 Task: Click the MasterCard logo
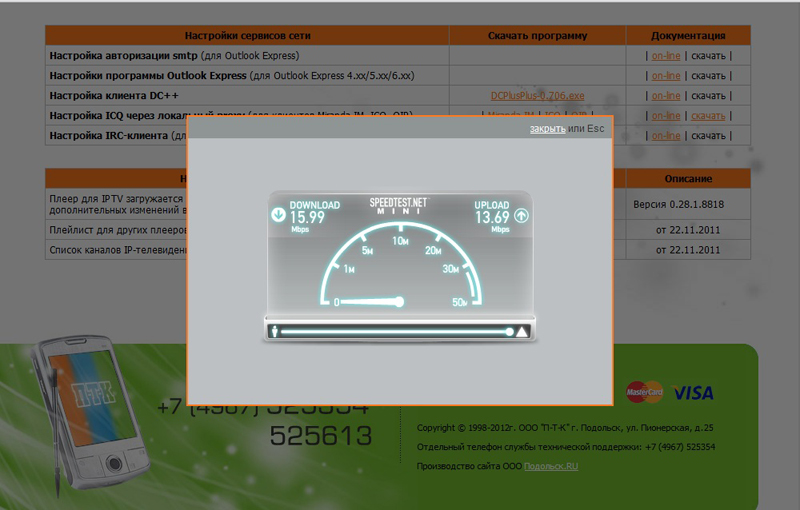click(x=644, y=391)
